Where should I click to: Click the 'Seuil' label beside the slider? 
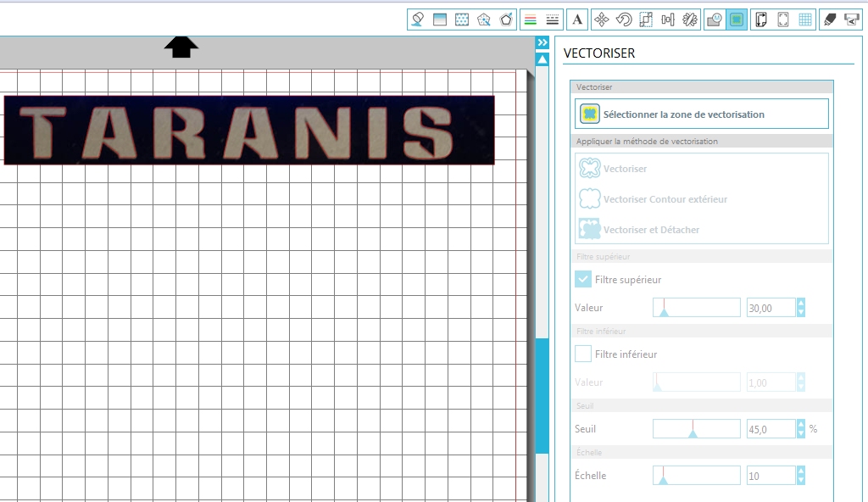coord(585,429)
